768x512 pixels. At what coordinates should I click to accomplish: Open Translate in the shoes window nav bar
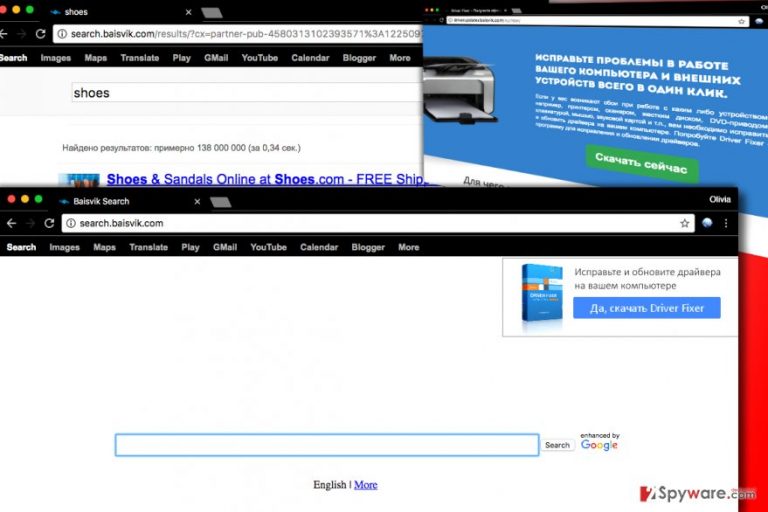[x=140, y=58]
